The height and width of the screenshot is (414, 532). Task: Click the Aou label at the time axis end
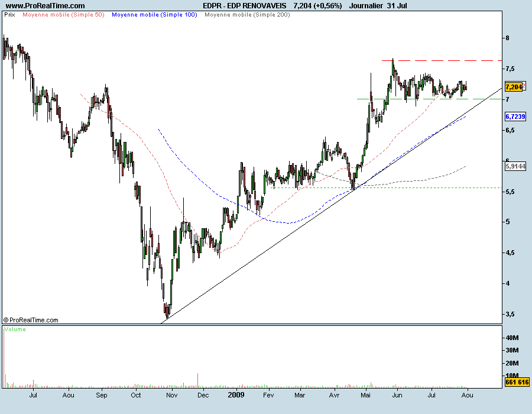468,395
